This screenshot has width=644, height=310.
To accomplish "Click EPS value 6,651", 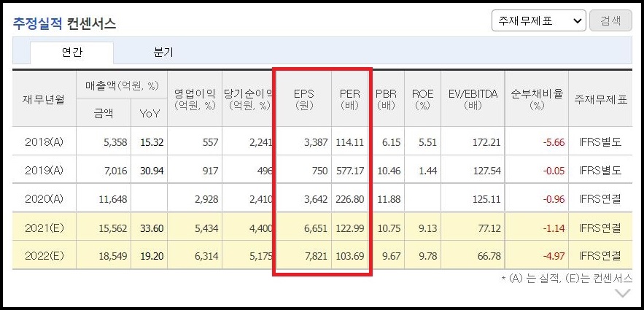I will click(x=314, y=228).
